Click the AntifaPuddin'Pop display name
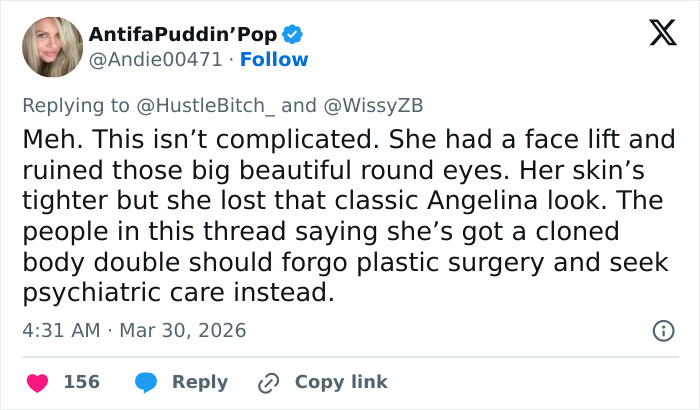The image size is (700, 410). click(182, 35)
